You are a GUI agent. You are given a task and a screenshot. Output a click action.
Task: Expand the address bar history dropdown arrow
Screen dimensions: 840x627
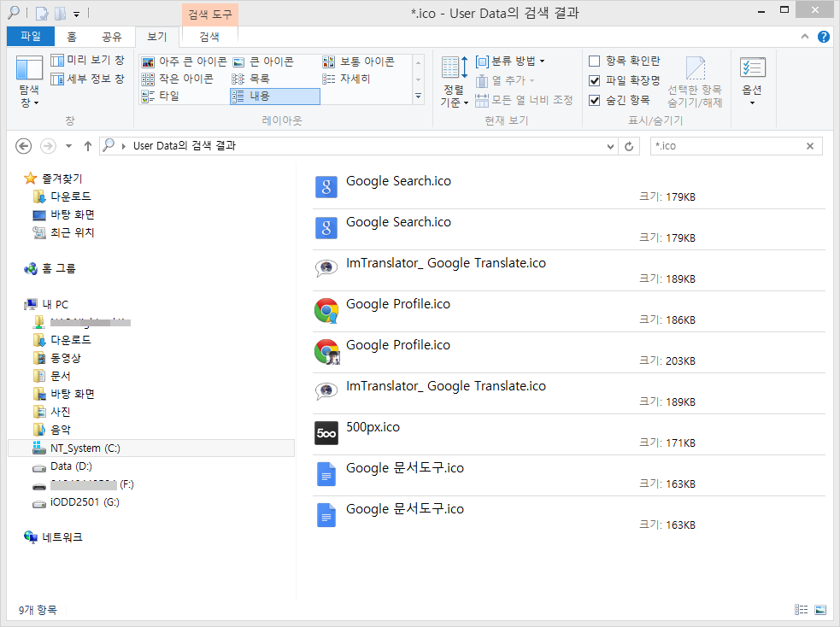point(610,146)
